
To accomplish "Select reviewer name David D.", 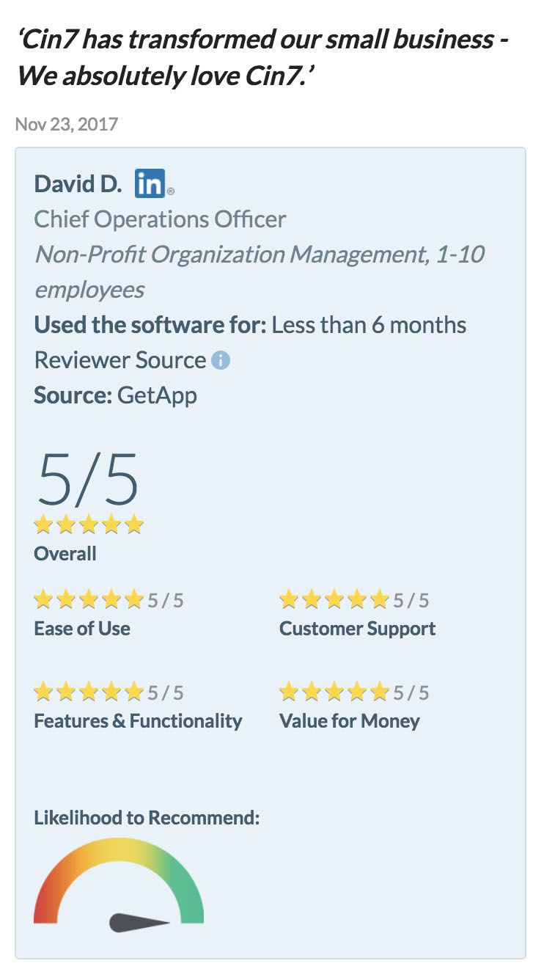I will [x=78, y=183].
